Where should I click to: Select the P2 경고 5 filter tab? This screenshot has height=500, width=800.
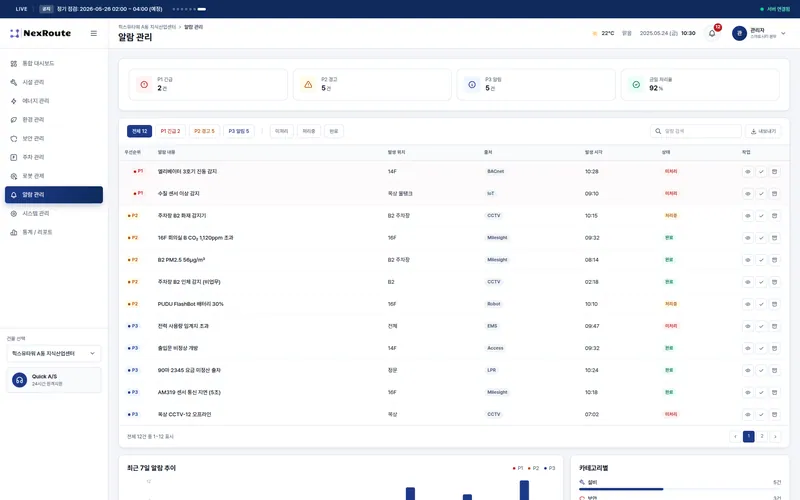[204, 131]
